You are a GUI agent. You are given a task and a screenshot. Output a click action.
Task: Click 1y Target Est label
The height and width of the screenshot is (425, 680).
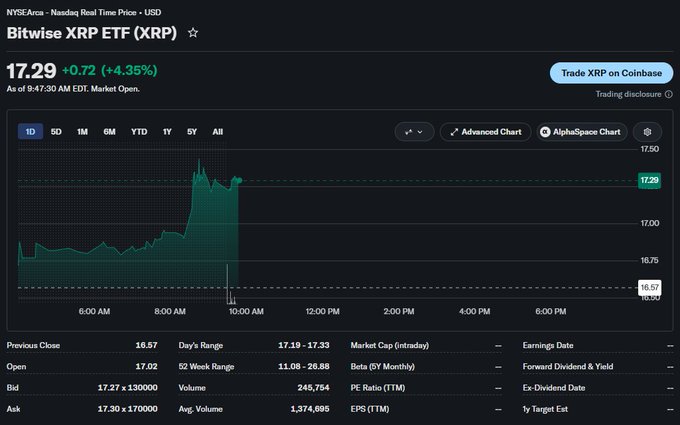pyautogui.click(x=545, y=409)
